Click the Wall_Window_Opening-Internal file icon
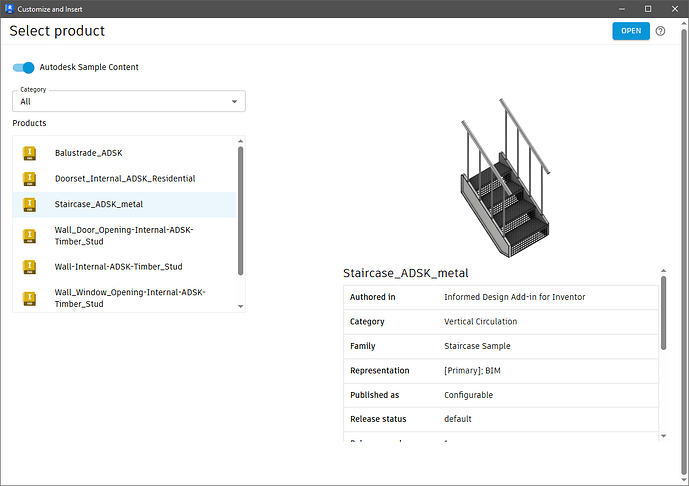The width and height of the screenshot is (689, 486). pyautogui.click(x=29, y=297)
